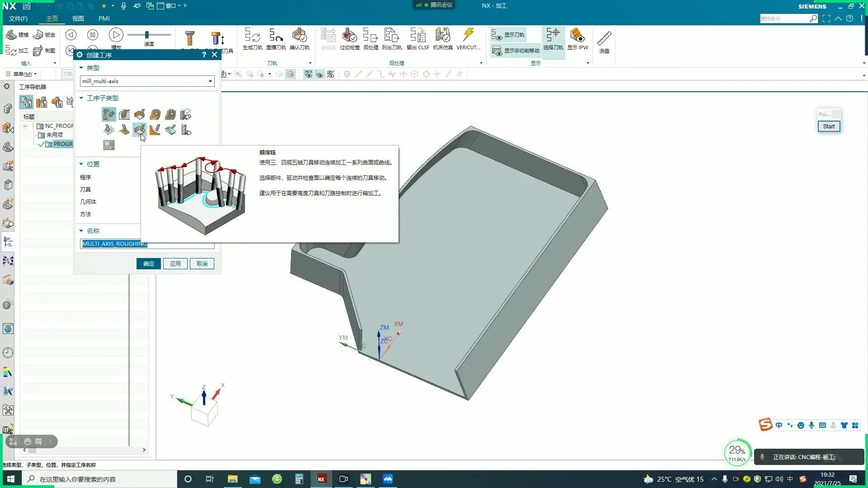Collapse the NC_PROGRAM tree node
The image size is (868, 488).
tap(26, 126)
